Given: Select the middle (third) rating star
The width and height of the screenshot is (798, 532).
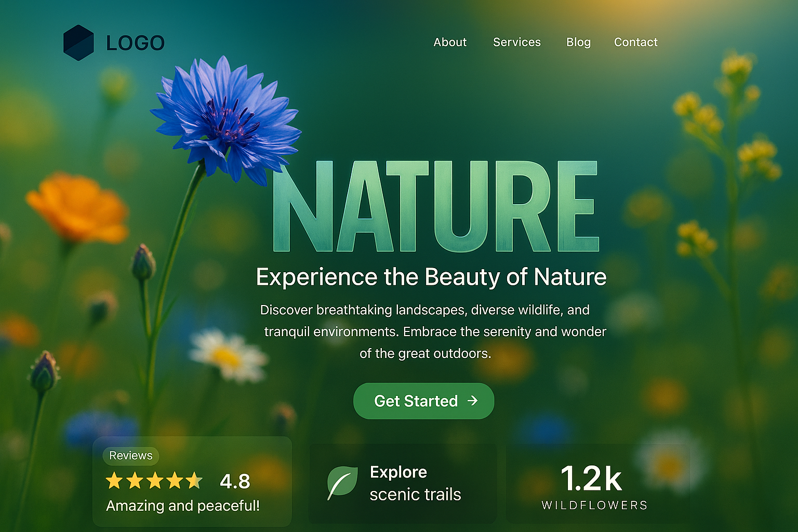Looking at the screenshot, I should (155, 481).
